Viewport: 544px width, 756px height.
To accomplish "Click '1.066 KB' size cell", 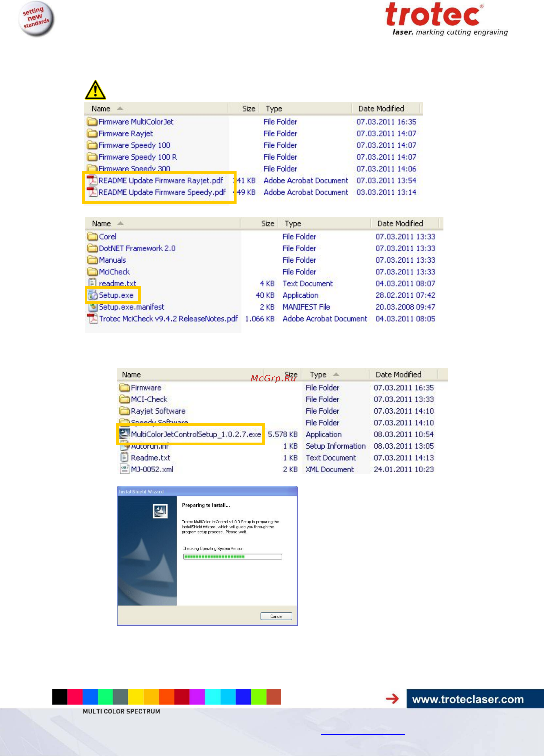I will pyautogui.click(x=260, y=319).
